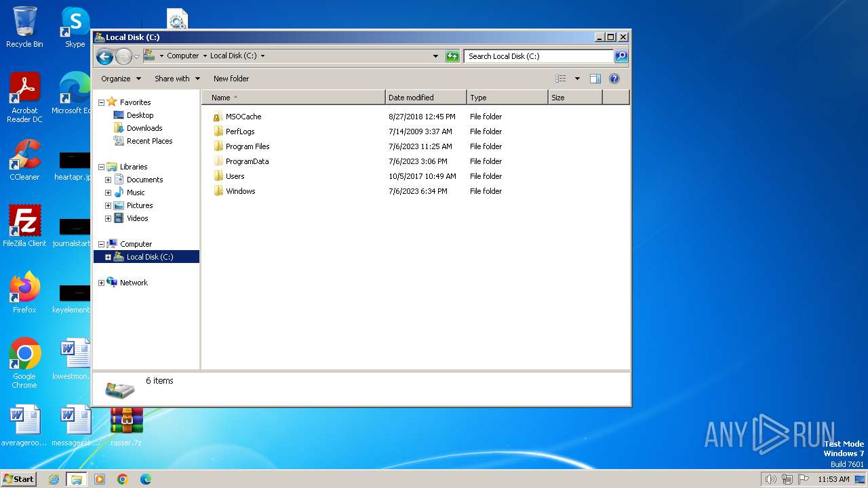Screen dimensions: 868x488
Task: Open the view options dropdown arrow
Action: point(577,79)
